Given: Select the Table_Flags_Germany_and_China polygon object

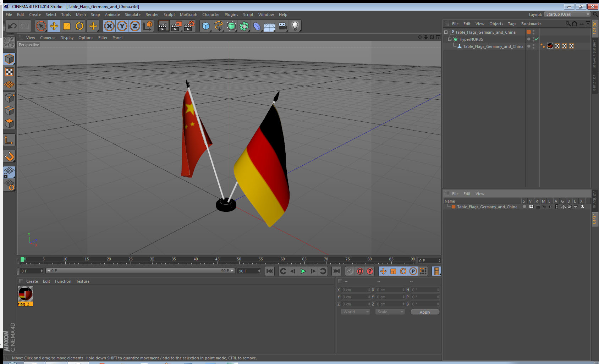Looking at the screenshot, I should (x=493, y=46).
